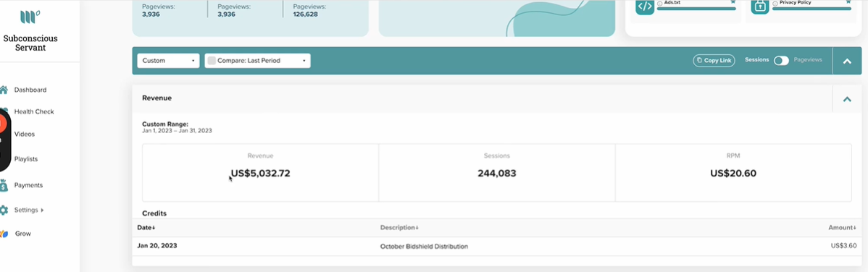
Task: Click the Credits section heading
Action: (154, 213)
